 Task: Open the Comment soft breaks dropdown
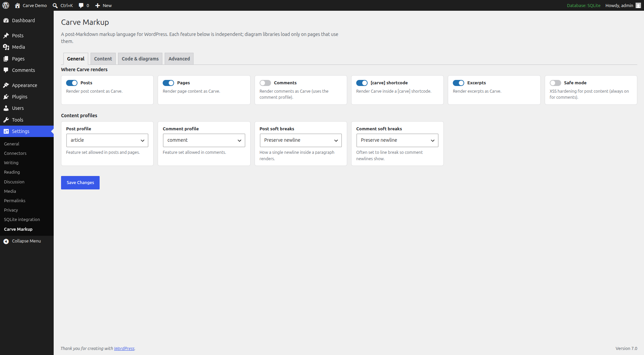[397, 140]
